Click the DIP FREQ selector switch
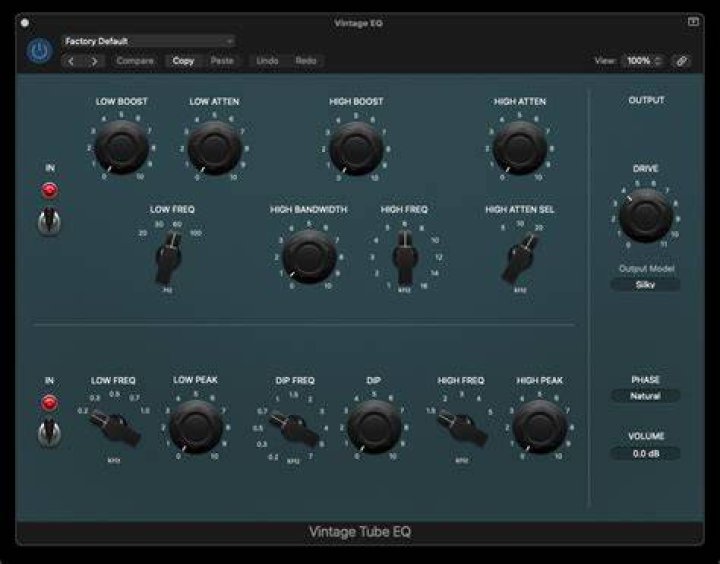Screen dimensions: 720x564 (x=294, y=429)
